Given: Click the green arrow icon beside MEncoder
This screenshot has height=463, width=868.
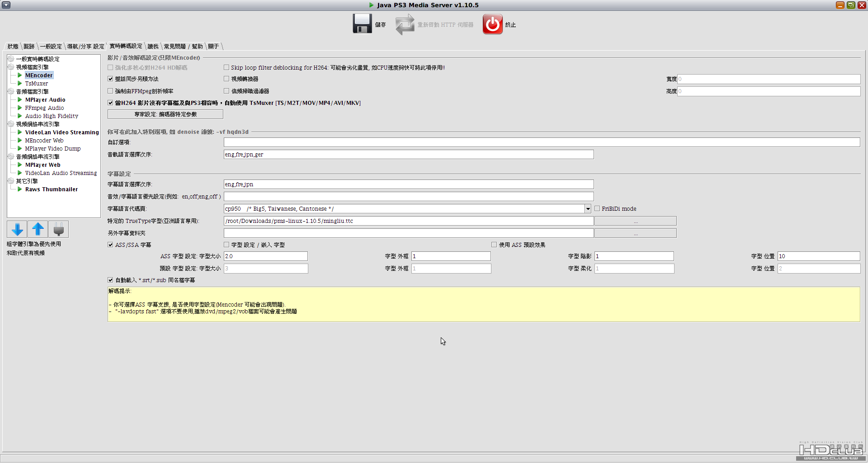Looking at the screenshot, I should point(20,75).
